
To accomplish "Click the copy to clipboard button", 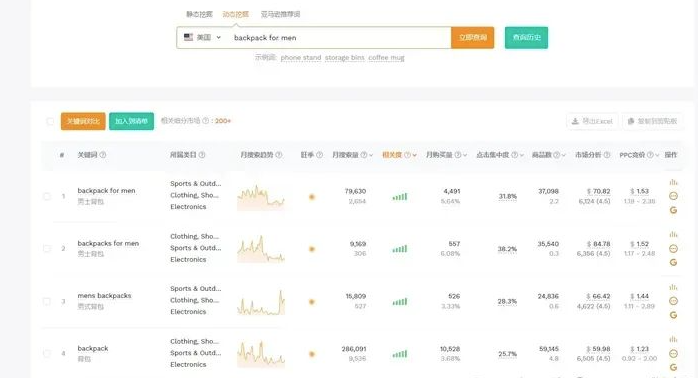I will tap(652, 121).
